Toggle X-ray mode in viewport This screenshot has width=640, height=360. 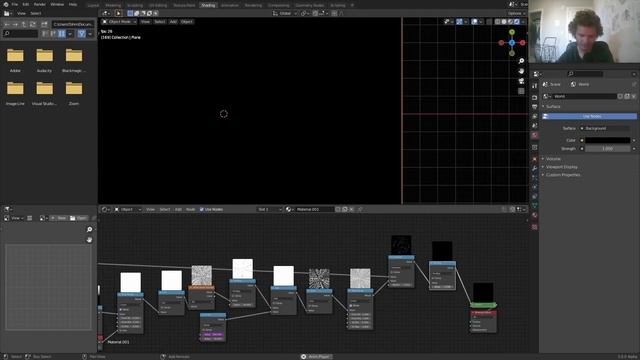pos(489,22)
